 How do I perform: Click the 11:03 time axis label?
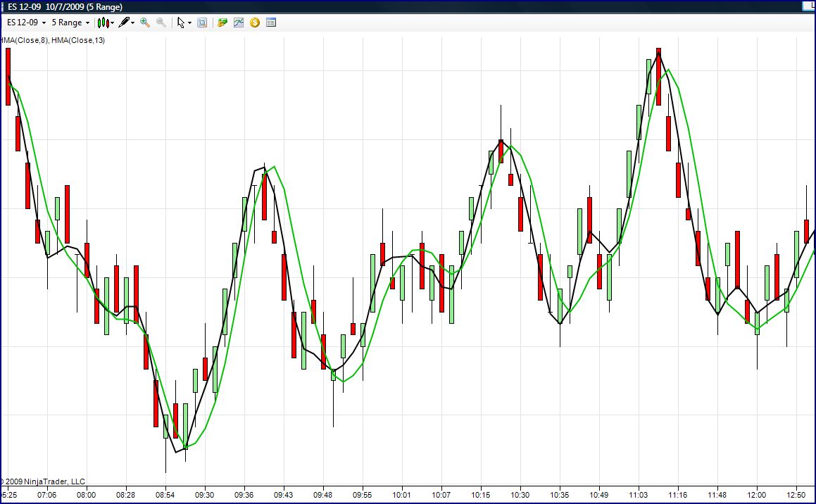pos(639,495)
